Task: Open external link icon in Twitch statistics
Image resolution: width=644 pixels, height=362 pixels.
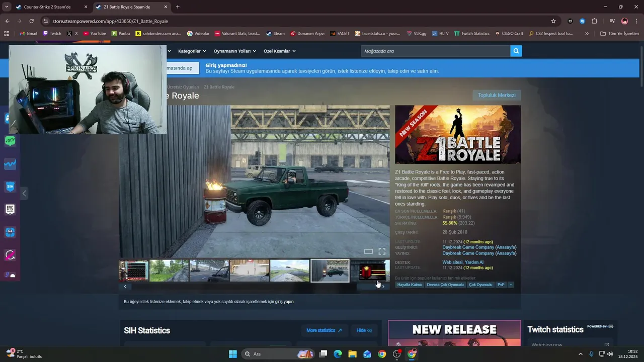Action: (x=606, y=345)
